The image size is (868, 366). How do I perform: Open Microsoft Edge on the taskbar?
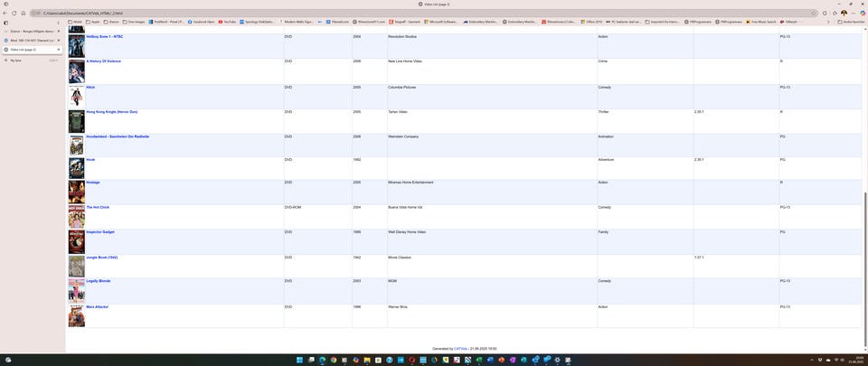322,360
